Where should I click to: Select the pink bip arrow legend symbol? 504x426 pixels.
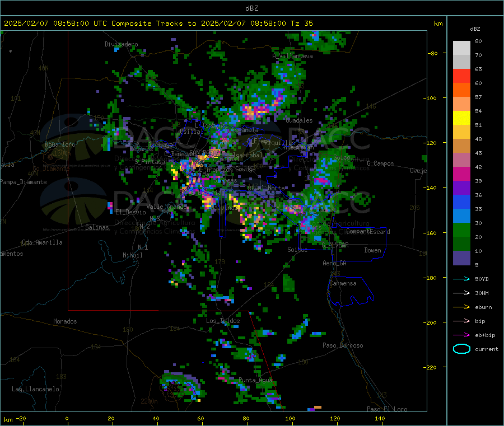461,321
